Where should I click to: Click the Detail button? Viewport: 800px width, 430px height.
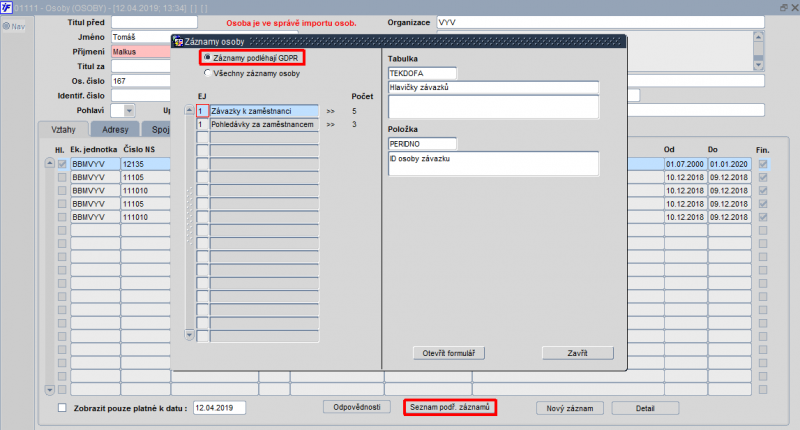tap(645, 408)
